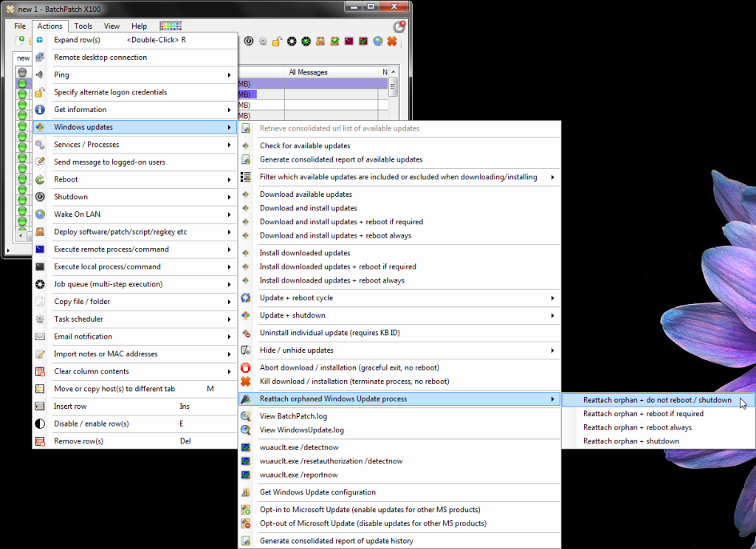Click the grid's vertical scrollbar up arrow
Image resolution: width=756 pixels, height=549 pixels.
[x=394, y=72]
